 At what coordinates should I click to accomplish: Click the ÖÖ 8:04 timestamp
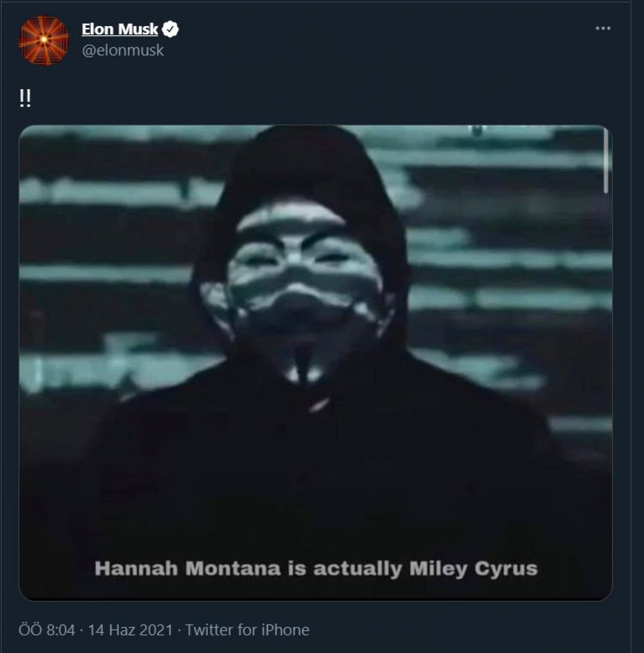(x=47, y=630)
